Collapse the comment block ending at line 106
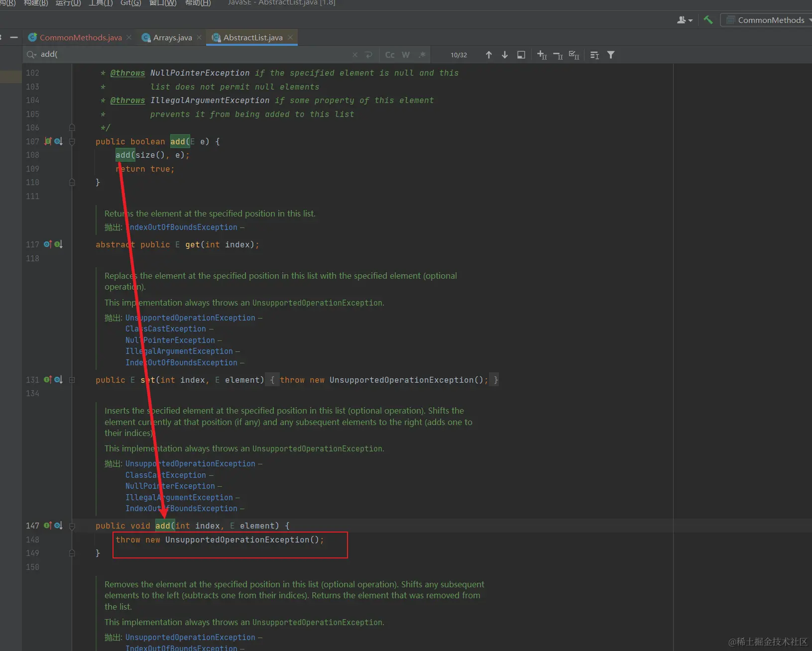 click(72, 128)
